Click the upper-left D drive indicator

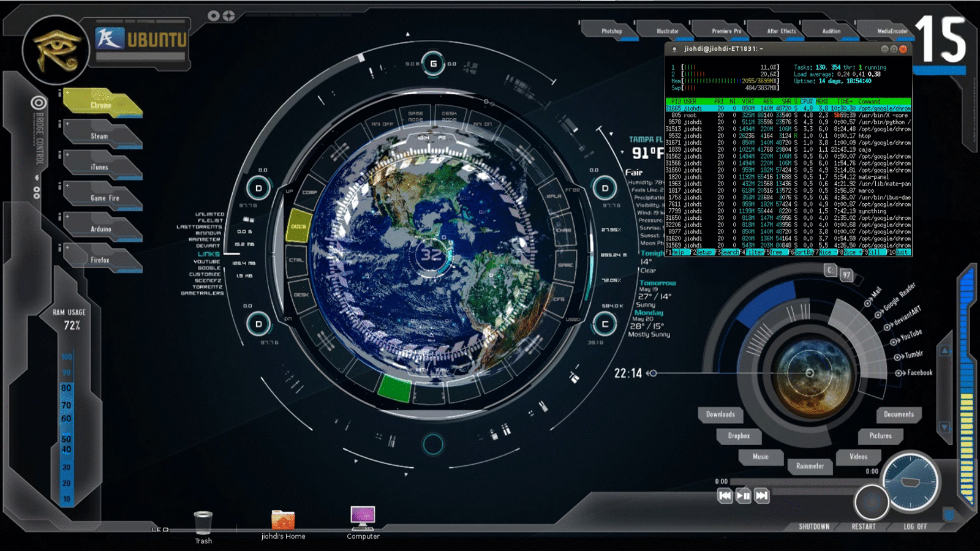[x=258, y=188]
